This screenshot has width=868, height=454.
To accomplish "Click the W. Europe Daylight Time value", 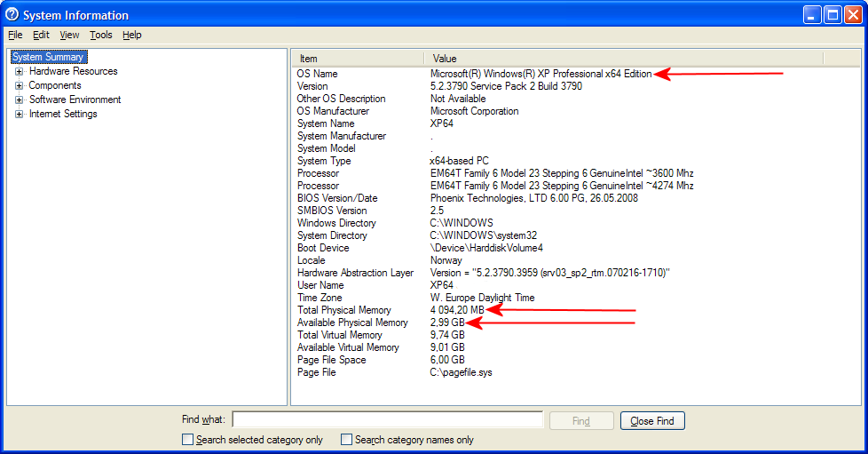I will pyautogui.click(x=483, y=298).
